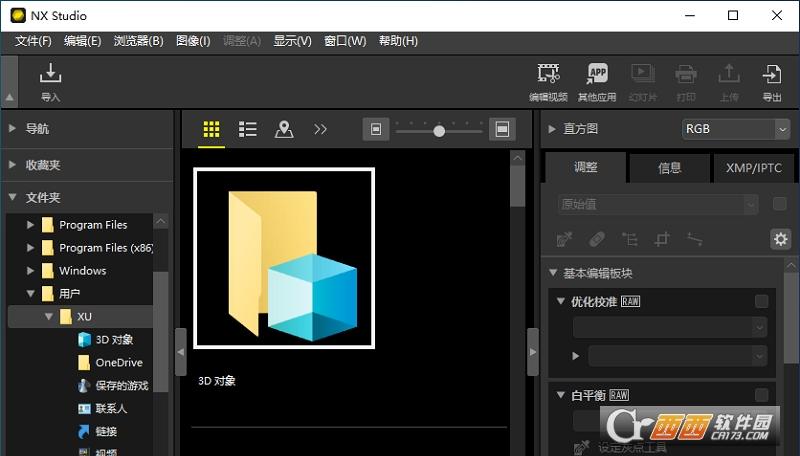Expand the Program Files folder
The height and width of the screenshot is (456, 800).
click(x=30, y=224)
